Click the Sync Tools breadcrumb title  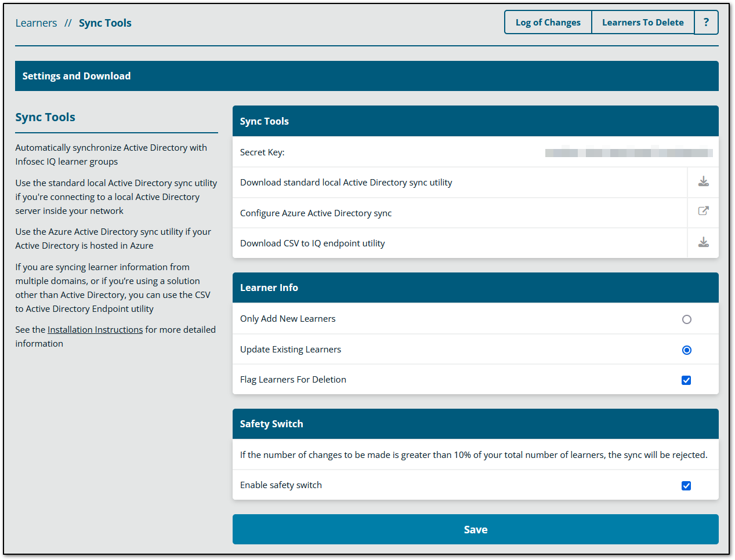(105, 23)
